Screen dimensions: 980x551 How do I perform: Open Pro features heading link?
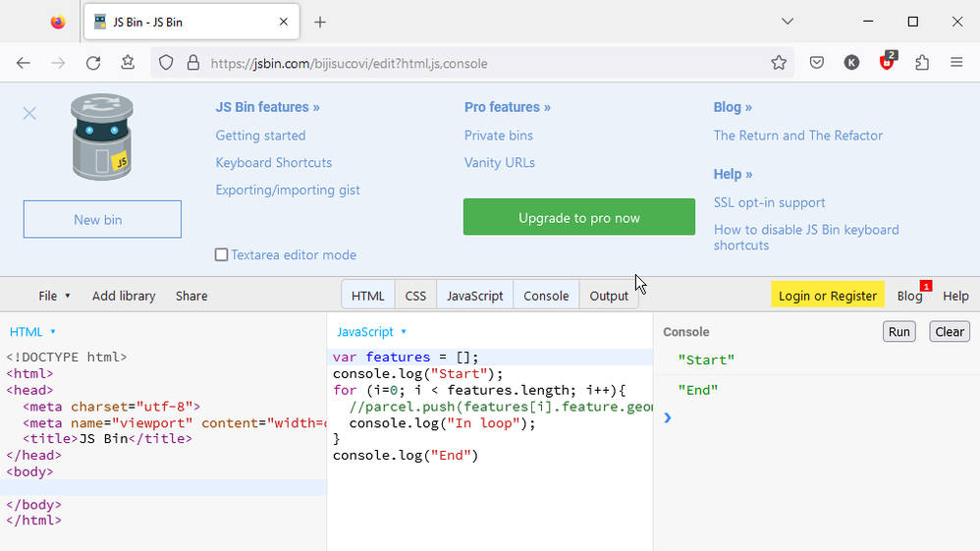pos(508,107)
